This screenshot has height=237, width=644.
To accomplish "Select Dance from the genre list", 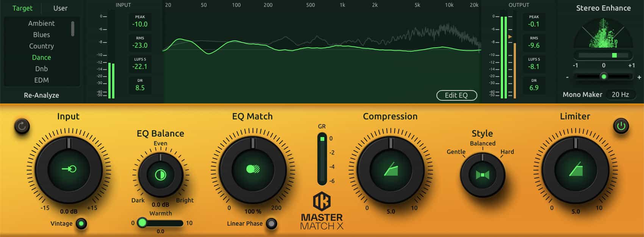I will [41, 58].
